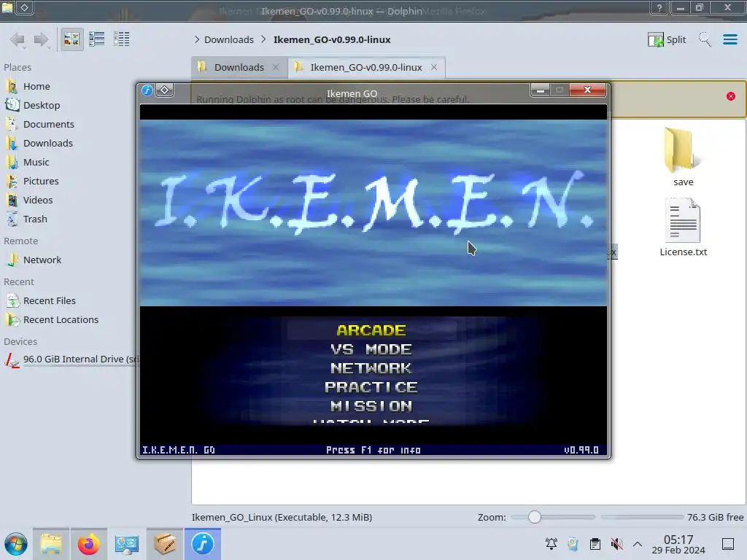Switch Dolphin to compact view mode

click(x=97, y=39)
